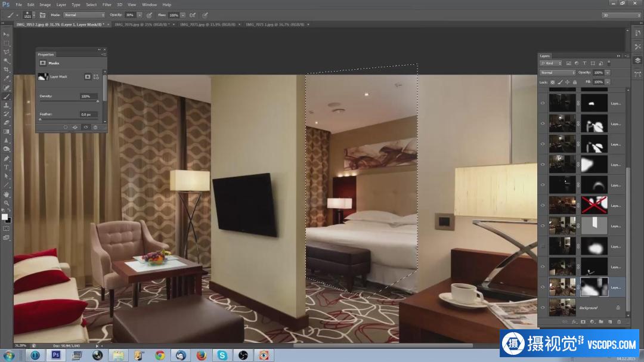Enable airbrush-style build-up icon
This screenshot has width=644, height=362.
point(193,15)
